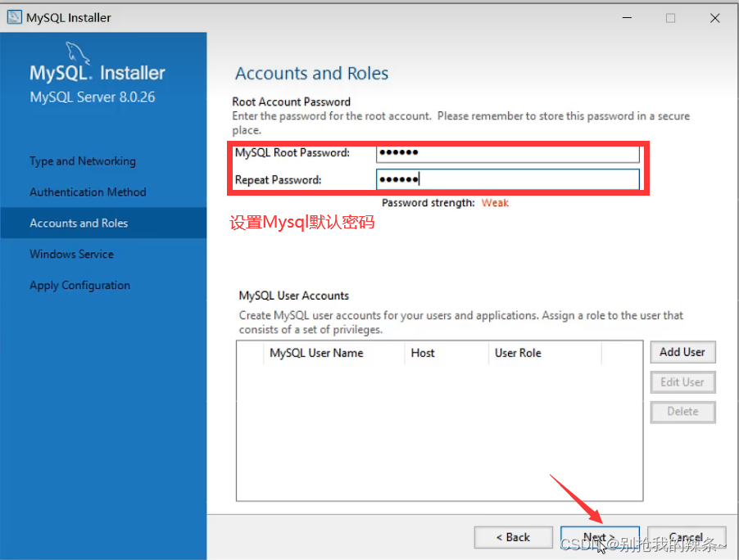Open the Type and Networking step

tap(83, 161)
